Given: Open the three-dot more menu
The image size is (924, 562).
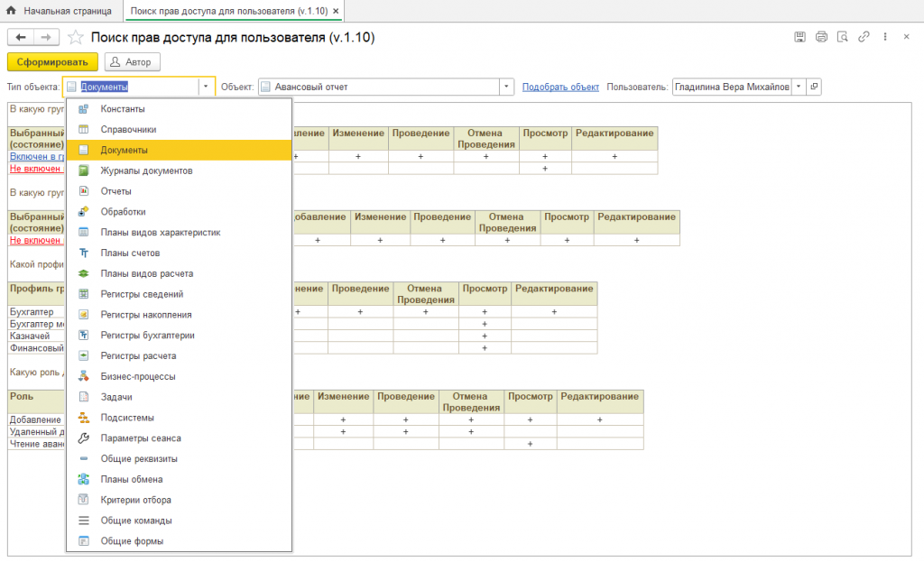Looking at the screenshot, I should 885,36.
